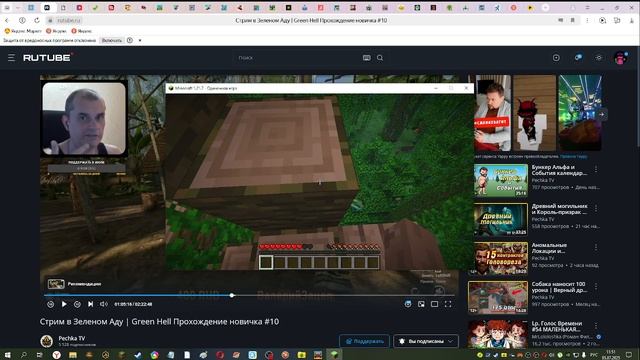Open Steam from the taskbar

(x=138, y=355)
